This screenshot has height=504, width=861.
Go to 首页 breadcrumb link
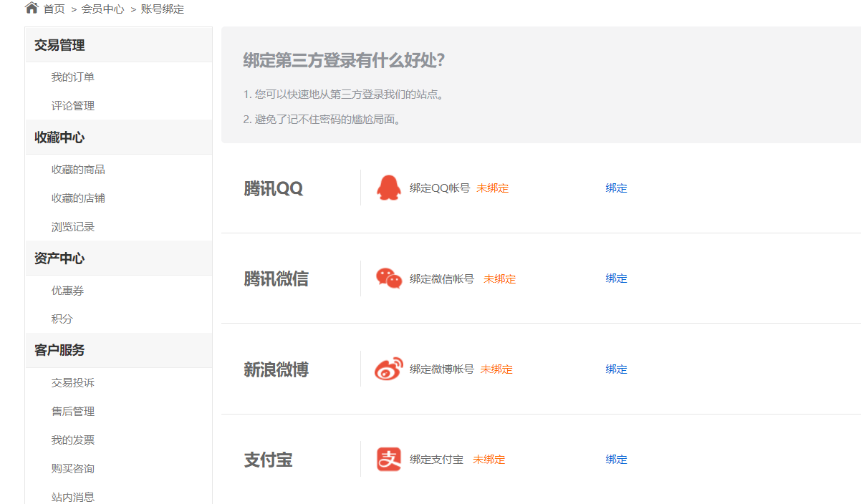pyautogui.click(x=54, y=9)
